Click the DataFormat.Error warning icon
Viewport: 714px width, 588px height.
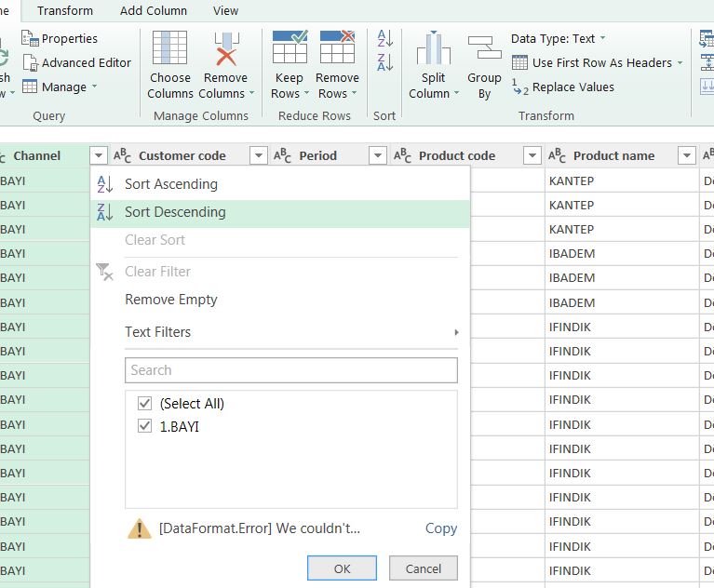pyautogui.click(x=140, y=528)
